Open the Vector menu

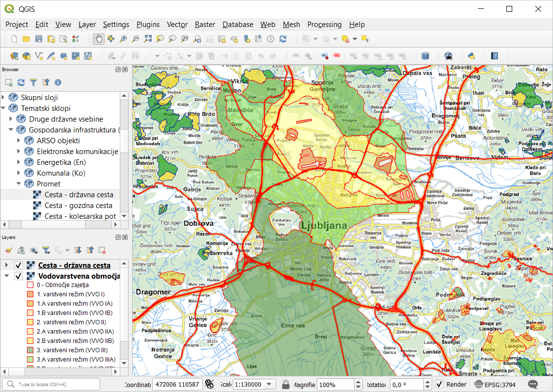tap(177, 25)
